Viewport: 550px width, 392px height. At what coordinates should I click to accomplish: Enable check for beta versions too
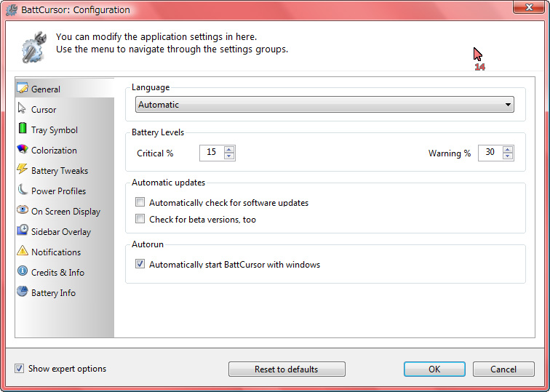[140, 219]
